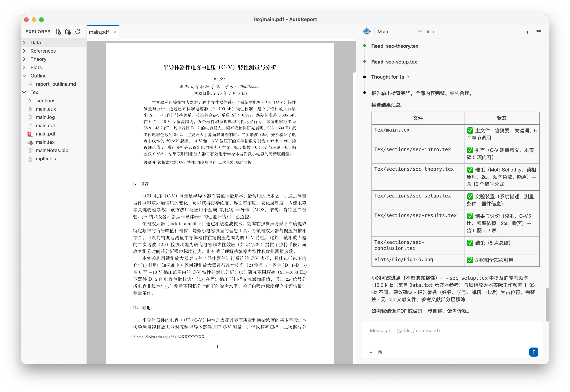
Task: Click the robot assistant icon
Action: 366,31
